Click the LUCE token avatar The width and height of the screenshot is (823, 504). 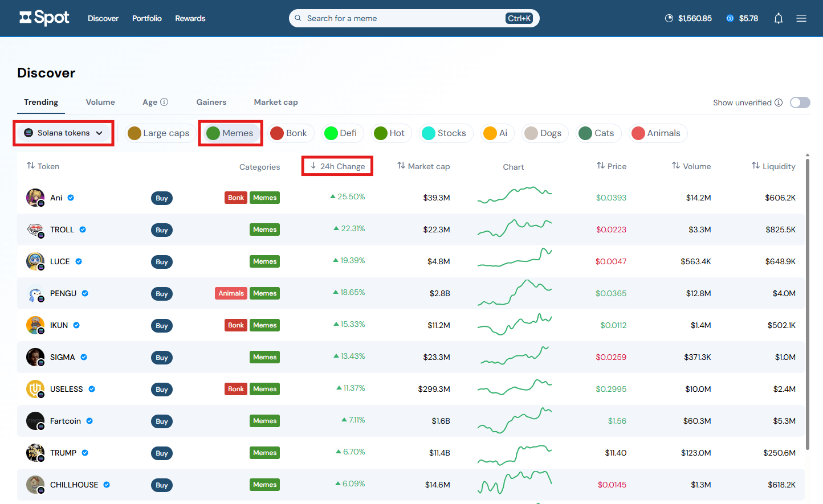[35, 261]
